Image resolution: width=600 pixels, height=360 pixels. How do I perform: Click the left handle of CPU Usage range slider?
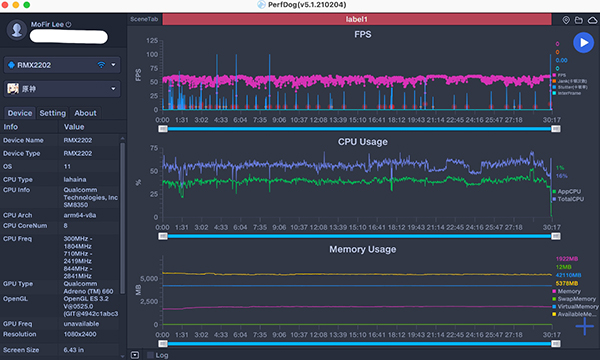pos(163,236)
